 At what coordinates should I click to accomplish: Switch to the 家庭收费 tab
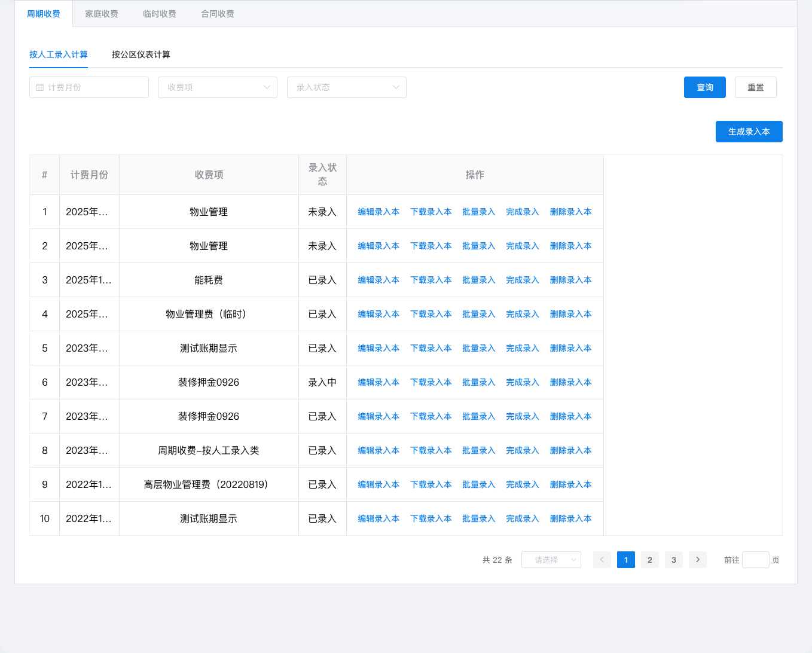point(101,14)
